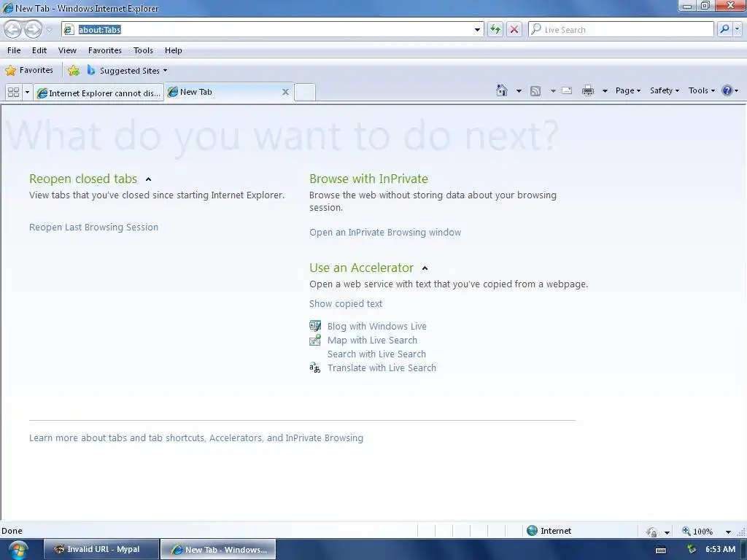Click Search with Live Search link
747x560 pixels.
click(376, 354)
